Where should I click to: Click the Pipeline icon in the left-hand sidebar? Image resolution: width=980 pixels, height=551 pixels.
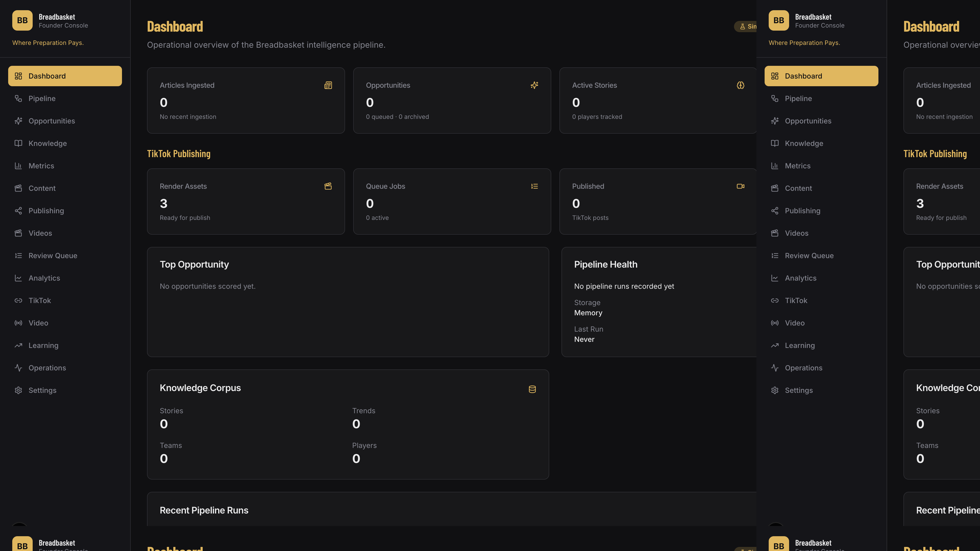click(18, 98)
